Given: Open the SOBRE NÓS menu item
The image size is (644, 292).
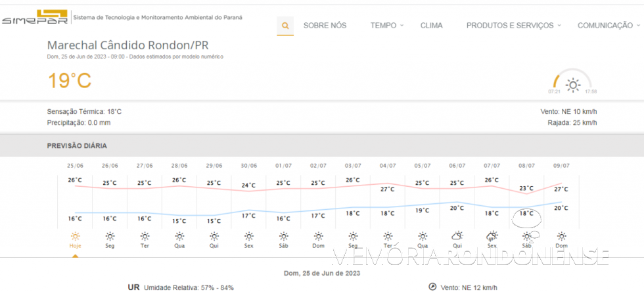Looking at the screenshot, I should (325, 26).
